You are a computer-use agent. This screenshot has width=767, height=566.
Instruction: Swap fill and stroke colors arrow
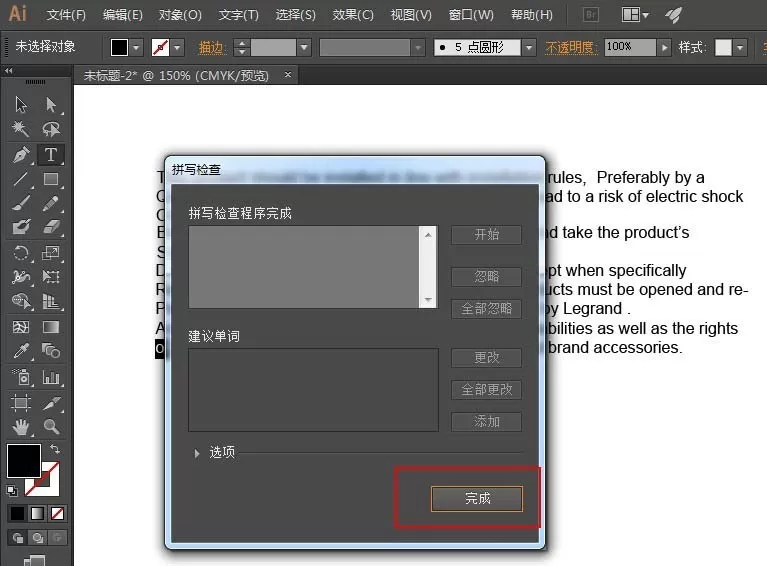pos(55,448)
